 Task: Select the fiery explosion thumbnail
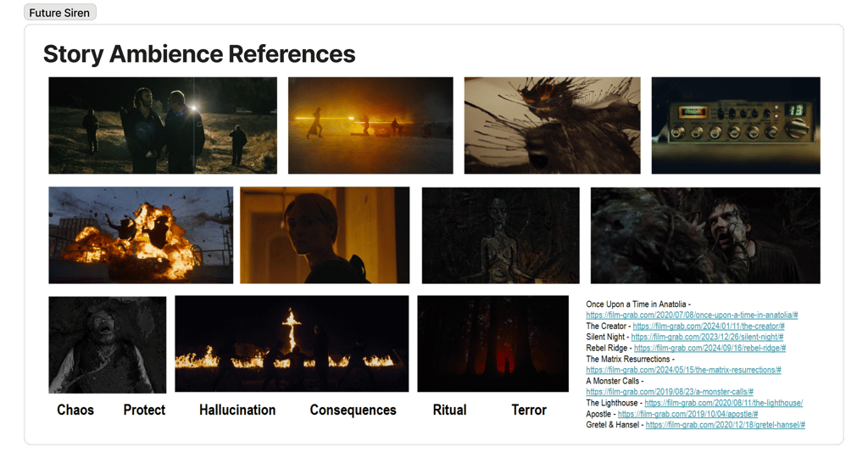coord(141,235)
